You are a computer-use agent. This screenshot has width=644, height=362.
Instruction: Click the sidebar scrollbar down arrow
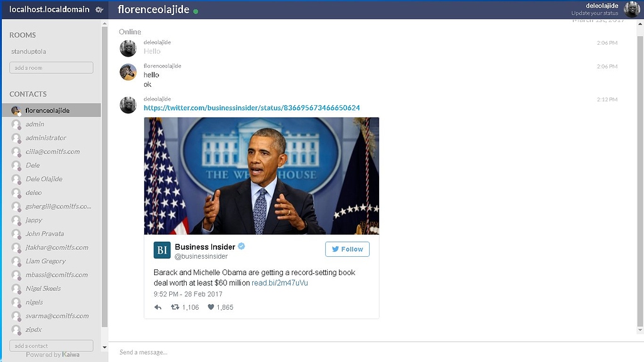(x=104, y=347)
